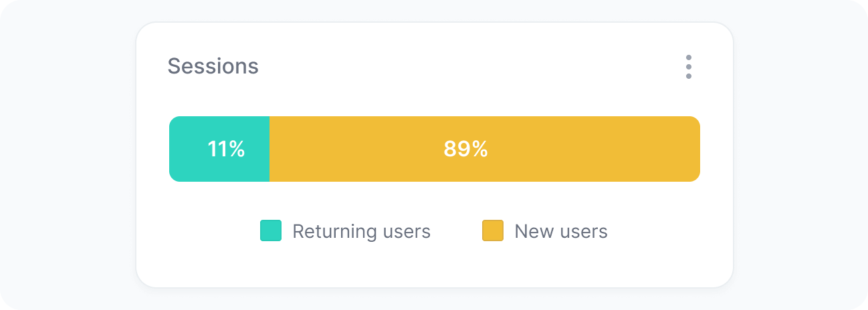Click the teal Returning users legend swatch

pos(271,230)
